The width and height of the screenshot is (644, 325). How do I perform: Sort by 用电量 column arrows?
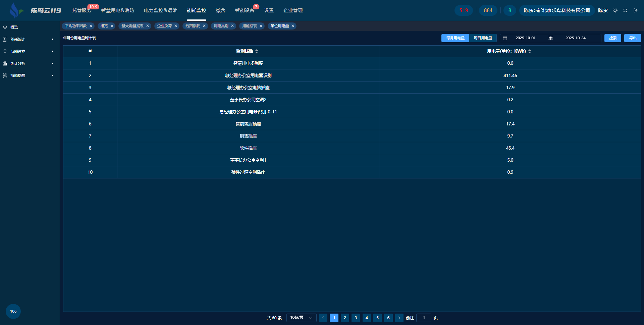(530, 51)
